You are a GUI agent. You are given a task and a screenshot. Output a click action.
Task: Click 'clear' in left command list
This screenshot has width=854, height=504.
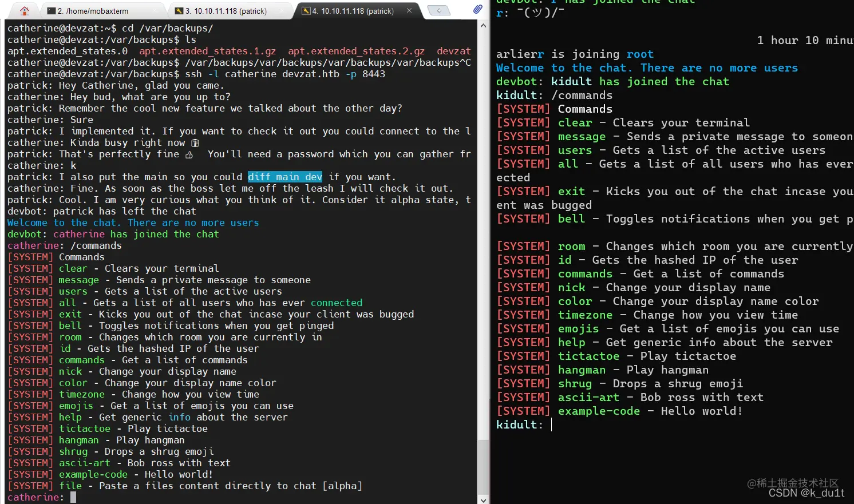73,268
